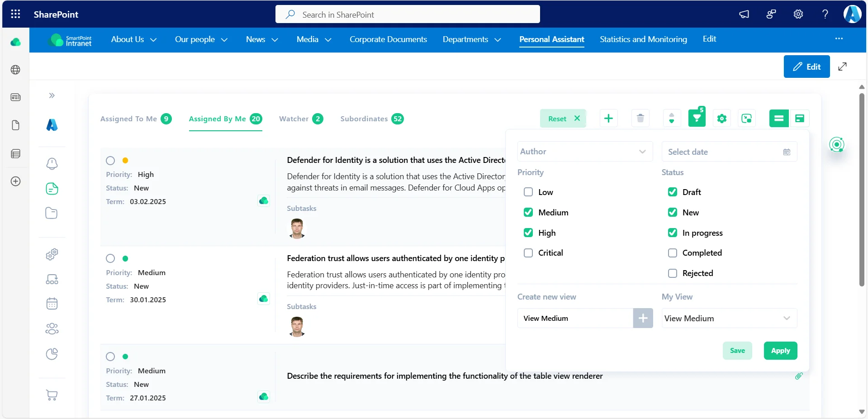The image size is (868, 419).
Task: Switch to Watcher tab
Action: [301, 119]
